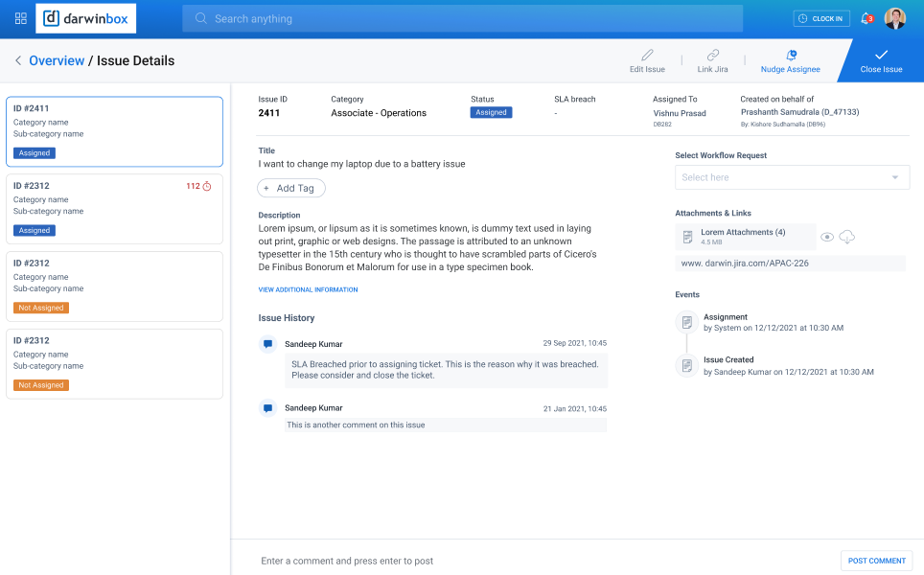Click the back chevron beside Overview

click(17, 59)
